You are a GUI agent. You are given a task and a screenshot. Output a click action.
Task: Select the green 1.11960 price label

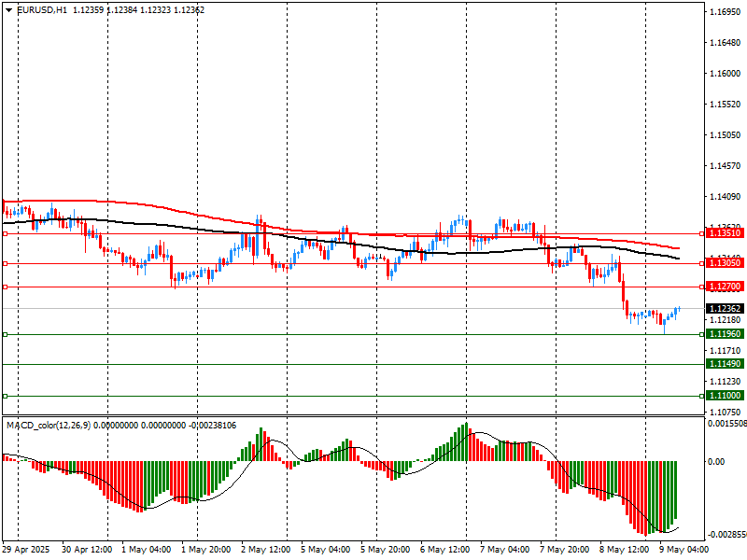coord(725,334)
